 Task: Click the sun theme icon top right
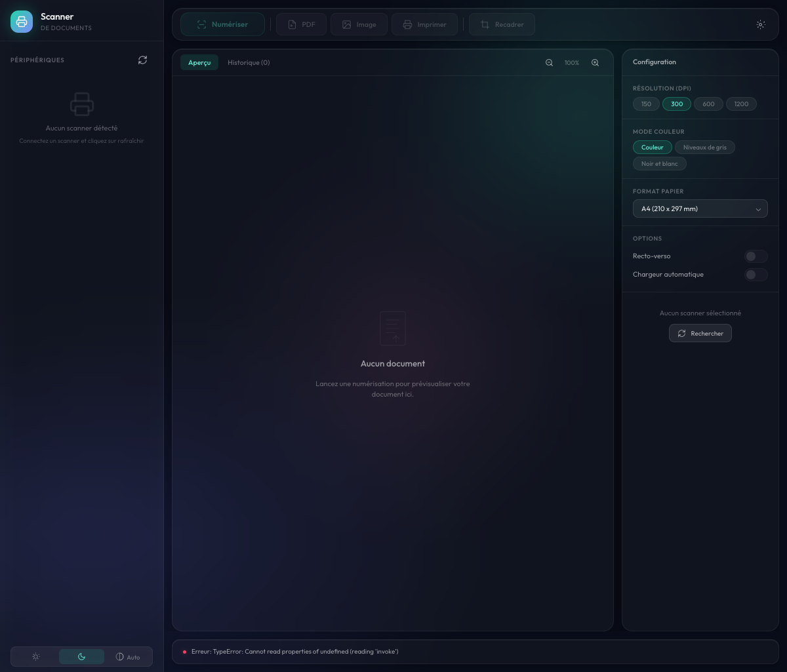pyautogui.click(x=761, y=24)
